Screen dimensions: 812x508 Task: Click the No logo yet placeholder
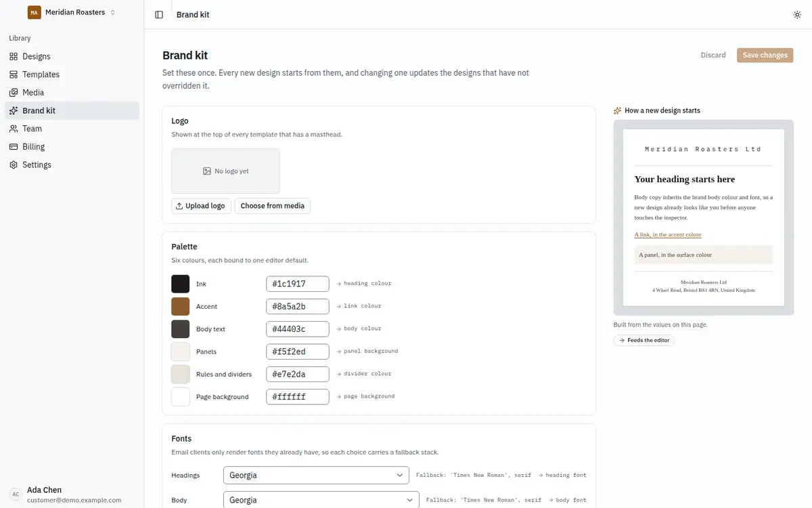tap(225, 171)
